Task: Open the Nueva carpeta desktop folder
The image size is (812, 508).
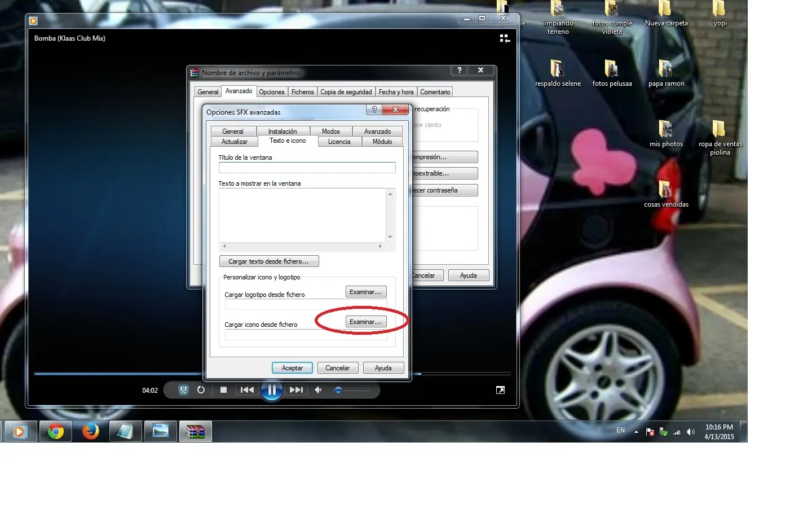Action: click(666, 14)
